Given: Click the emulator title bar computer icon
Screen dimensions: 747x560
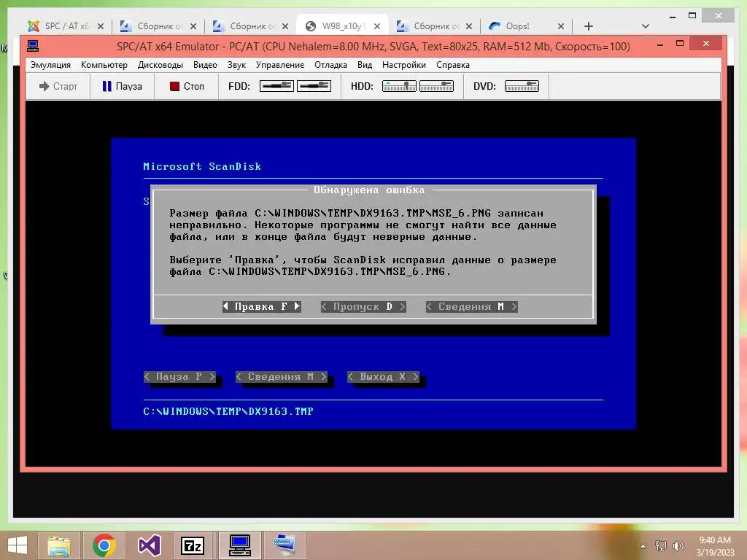Looking at the screenshot, I should [33, 46].
